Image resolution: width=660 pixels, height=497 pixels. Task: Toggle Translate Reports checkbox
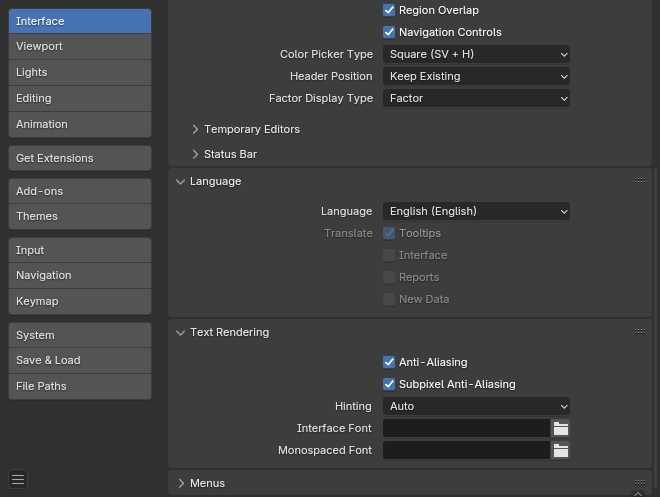click(389, 277)
